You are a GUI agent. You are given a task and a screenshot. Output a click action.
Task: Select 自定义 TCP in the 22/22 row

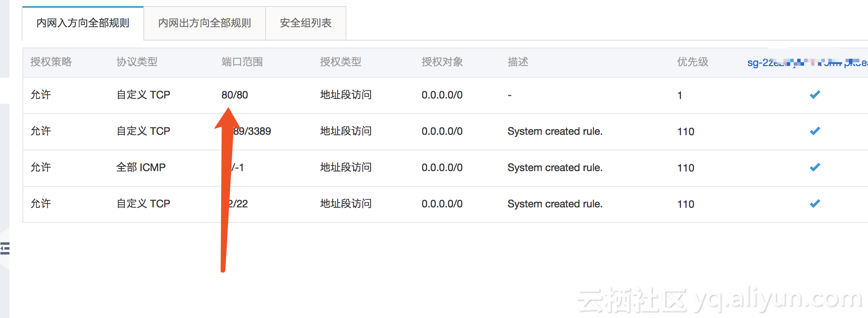pyautogui.click(x=143, y=204)
